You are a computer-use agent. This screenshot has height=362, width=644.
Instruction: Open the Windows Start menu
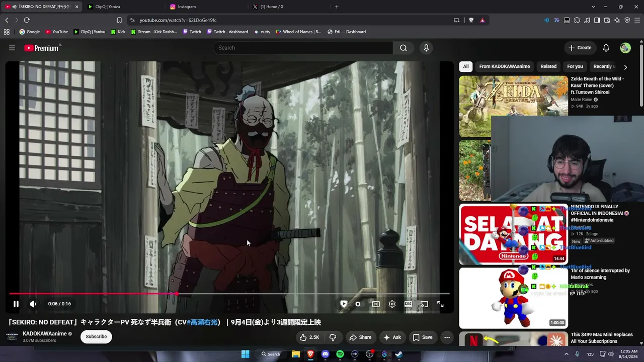245,354
